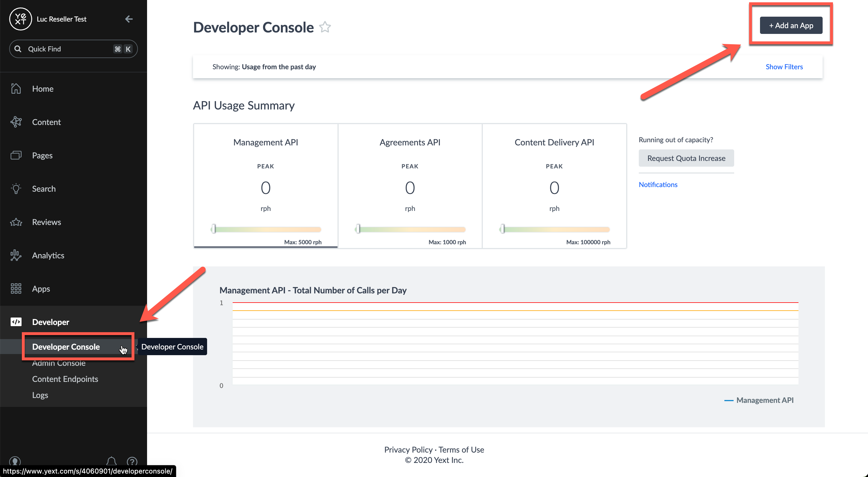Click the Agreements API usage gauge bar
Viewport: 868px width, 477px height.
coord(410,229)
